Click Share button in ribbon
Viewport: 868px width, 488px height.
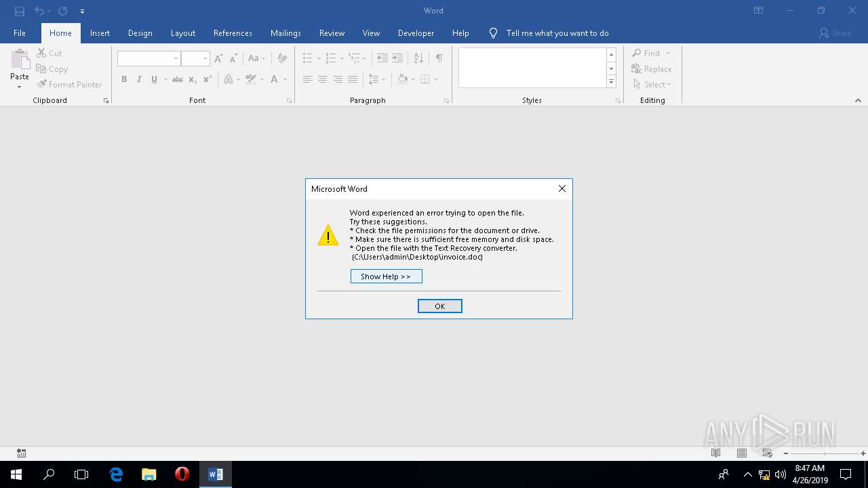coord(835,33)
